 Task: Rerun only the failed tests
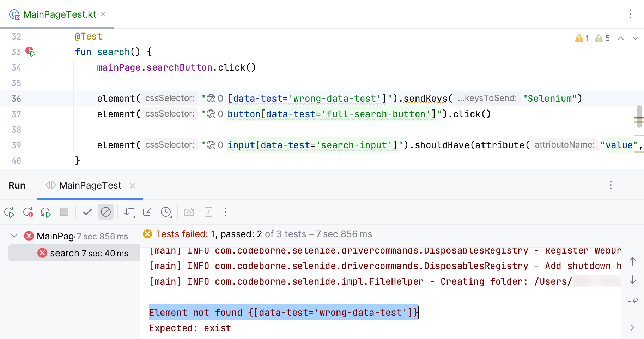click(28, 212)
